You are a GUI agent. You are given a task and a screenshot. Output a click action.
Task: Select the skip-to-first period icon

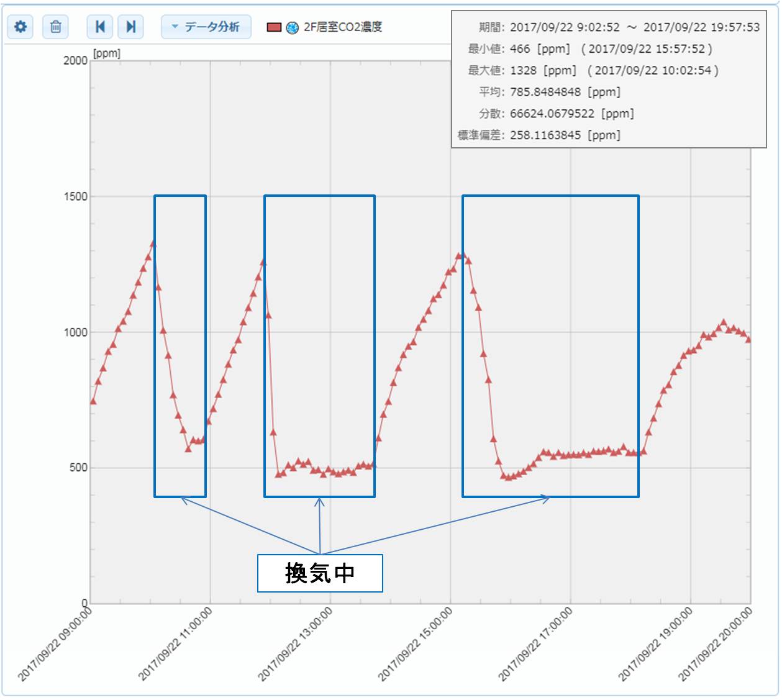pos(100,27)
